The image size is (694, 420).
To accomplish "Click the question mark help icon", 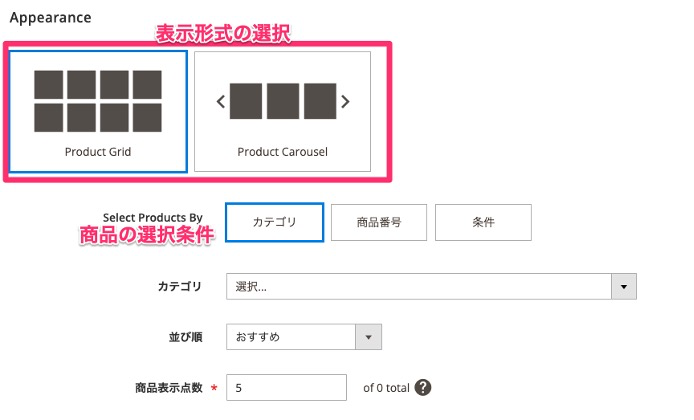I will coord(423,387).
